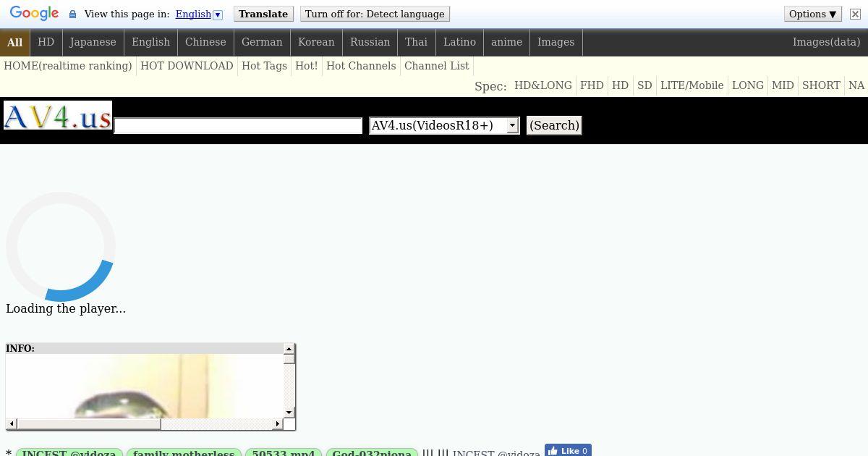Open the anime category tab
Viewport: 868px width, 456px height.
tap(506, 42)
